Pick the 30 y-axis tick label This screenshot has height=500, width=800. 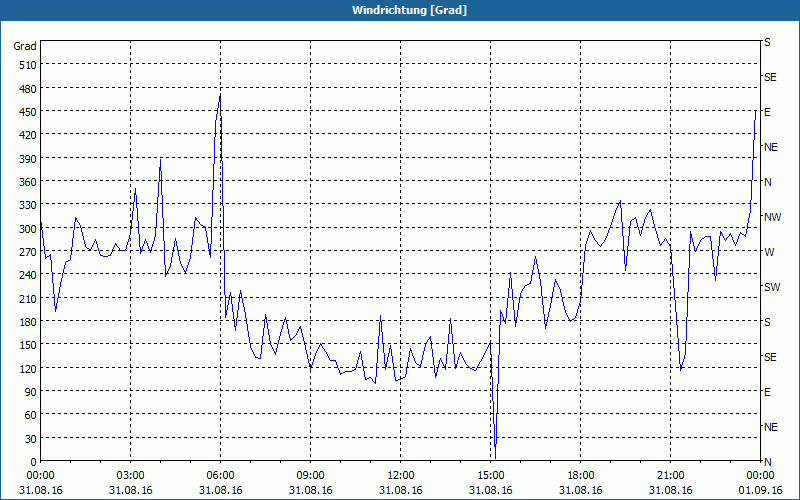(31, 439)
